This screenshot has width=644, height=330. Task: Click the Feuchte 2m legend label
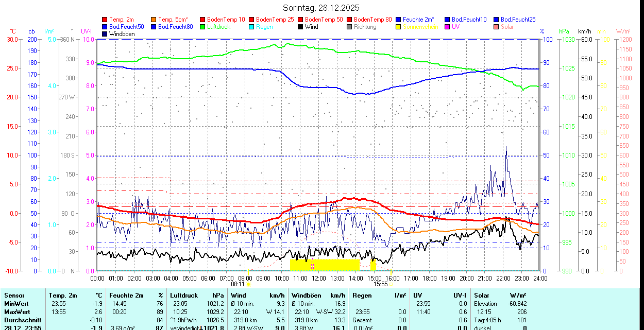coord(420,20)
